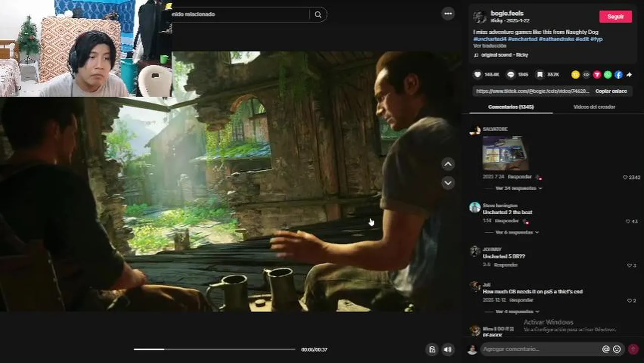The image size is (644, 363).
Task: Open the #uncharted4 hashtag
Action: point(489,39)
